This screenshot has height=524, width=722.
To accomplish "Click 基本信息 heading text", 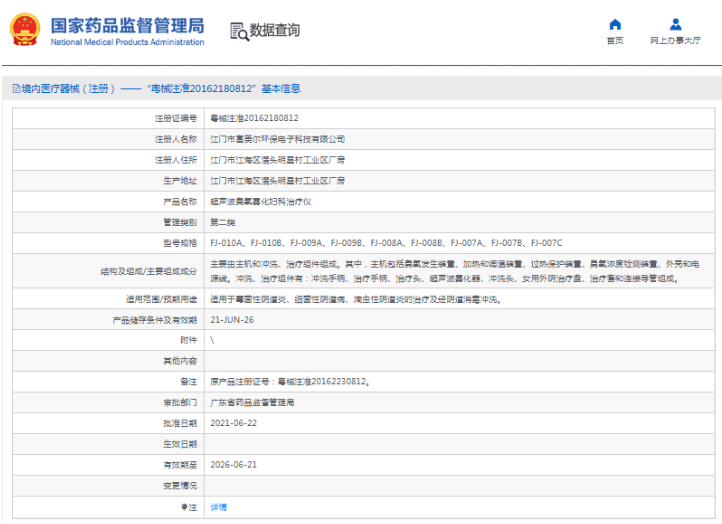I will tap(281, 88).
